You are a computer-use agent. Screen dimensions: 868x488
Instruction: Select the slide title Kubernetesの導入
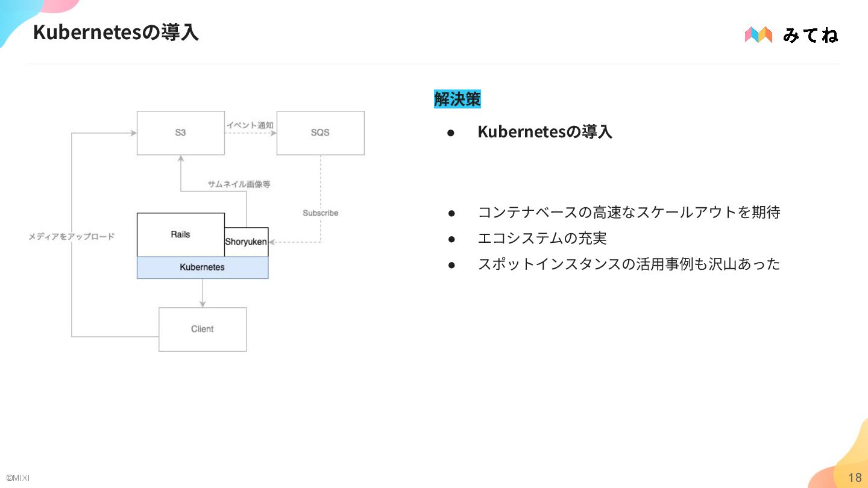116,32
